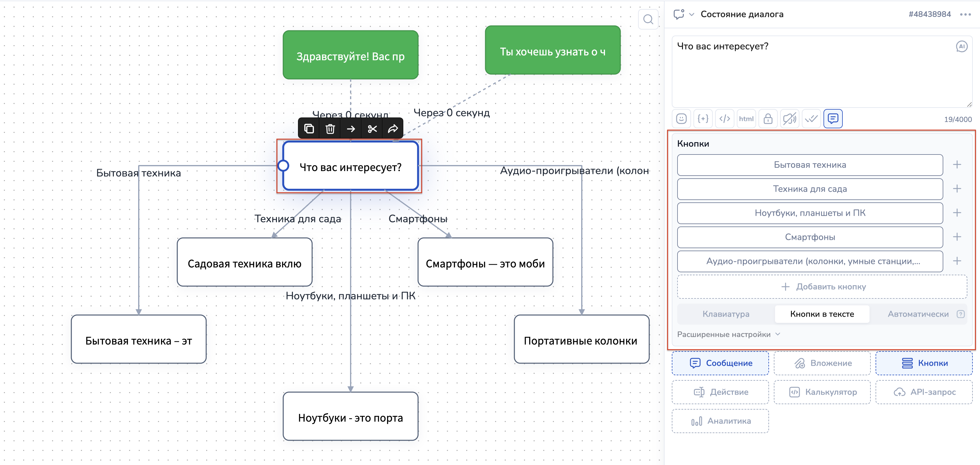
Task: Open the three-dots more options menu
Action: click(965, 14)
